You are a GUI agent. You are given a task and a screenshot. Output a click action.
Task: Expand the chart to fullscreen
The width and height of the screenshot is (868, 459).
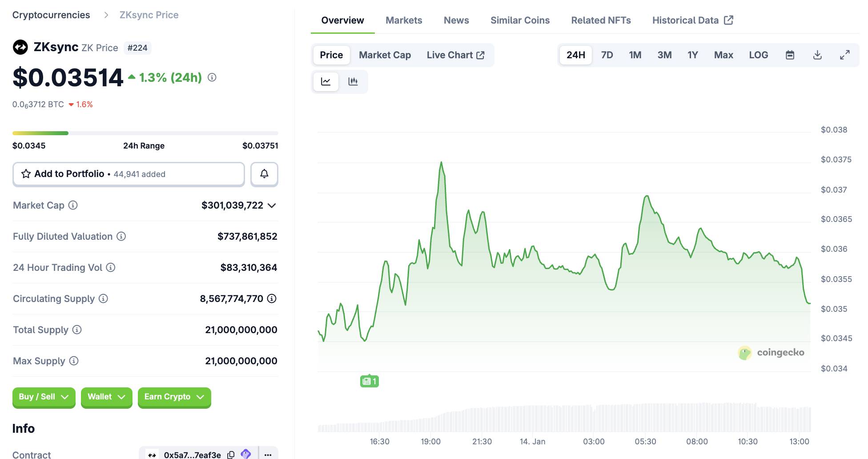pyautogui.click(x=844, y=55)
